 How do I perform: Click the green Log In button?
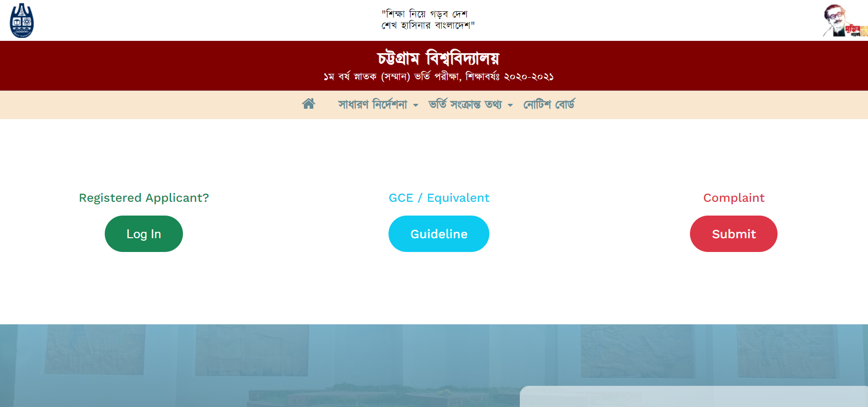click(x=144, y=234)
